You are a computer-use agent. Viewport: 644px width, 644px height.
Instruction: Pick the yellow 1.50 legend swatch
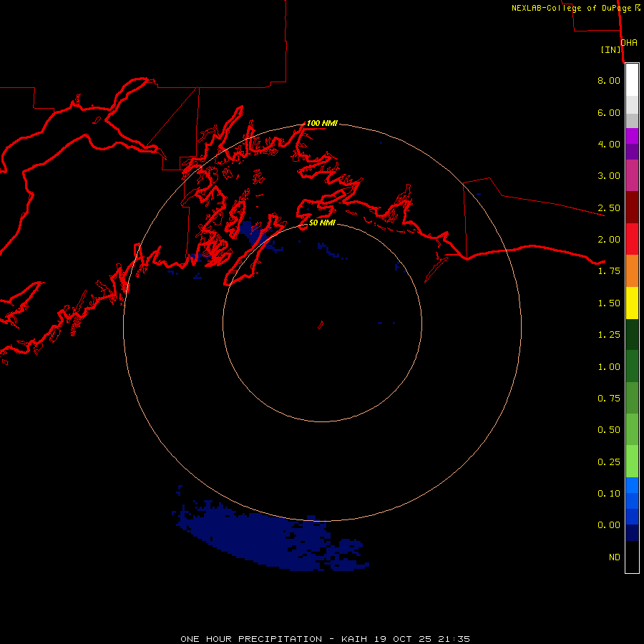632,303
